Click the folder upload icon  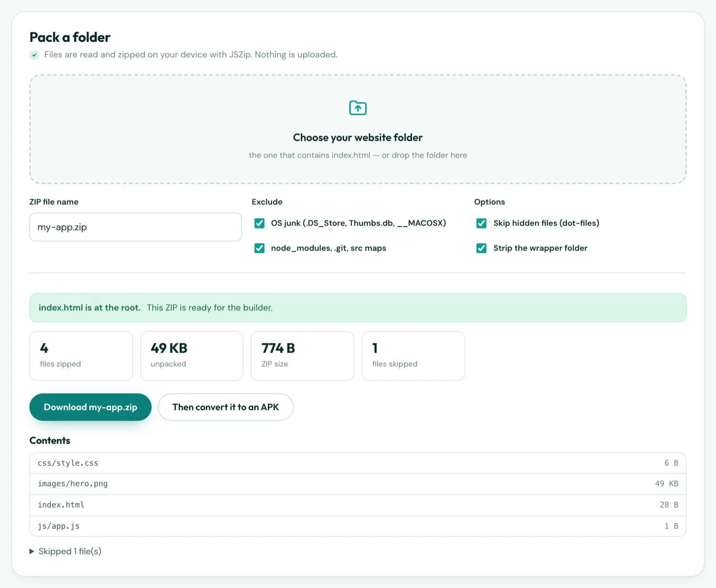pyautogui.click(x=358, y=108)
